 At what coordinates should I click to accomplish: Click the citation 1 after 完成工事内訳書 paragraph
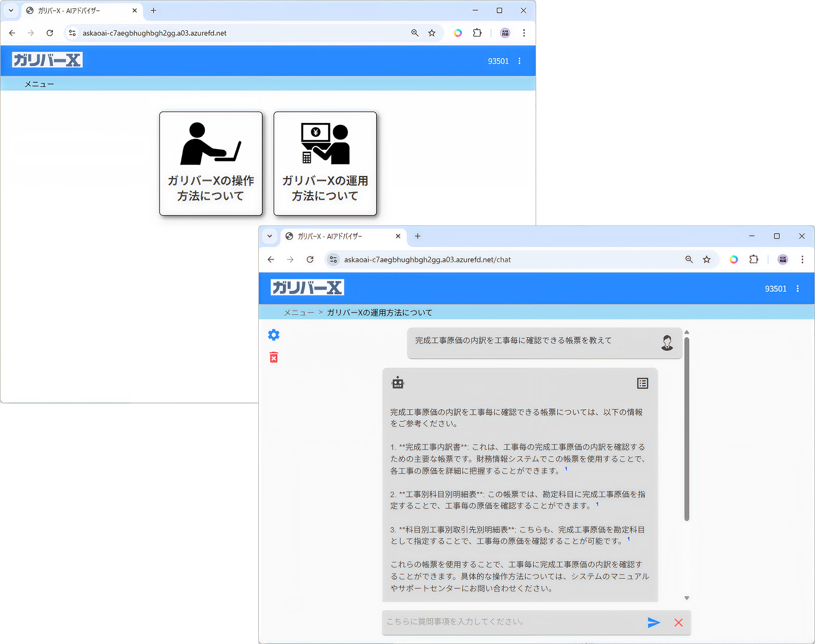tap(566, 469)
